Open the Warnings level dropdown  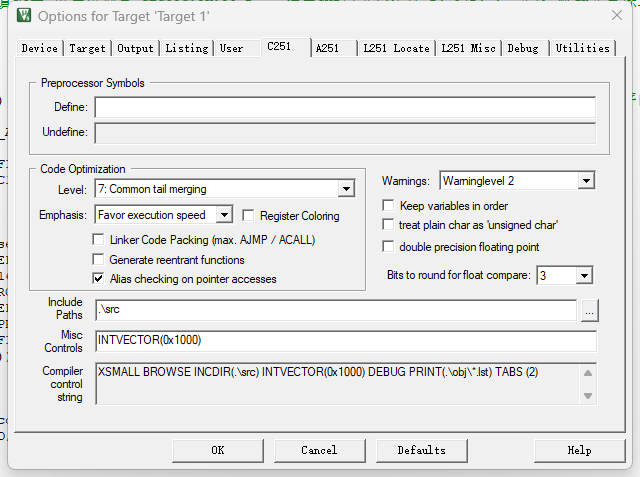pos(586,181)
